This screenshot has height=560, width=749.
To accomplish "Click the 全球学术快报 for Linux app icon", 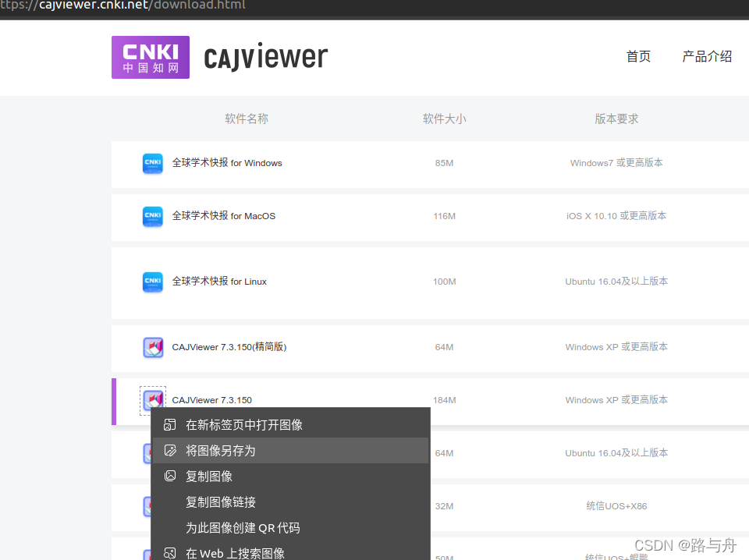I will (x=153, y=282).
